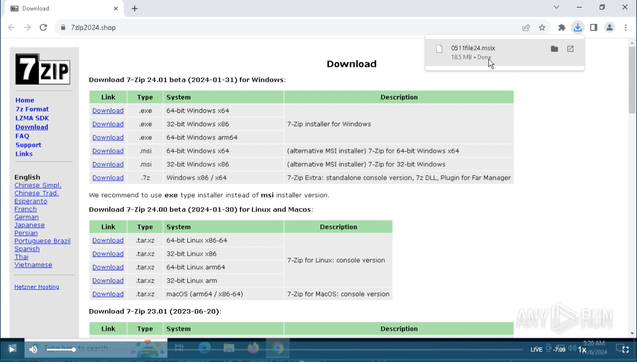
Task: Click the 7-Zip logo image
Action: (x=43, y=69)
